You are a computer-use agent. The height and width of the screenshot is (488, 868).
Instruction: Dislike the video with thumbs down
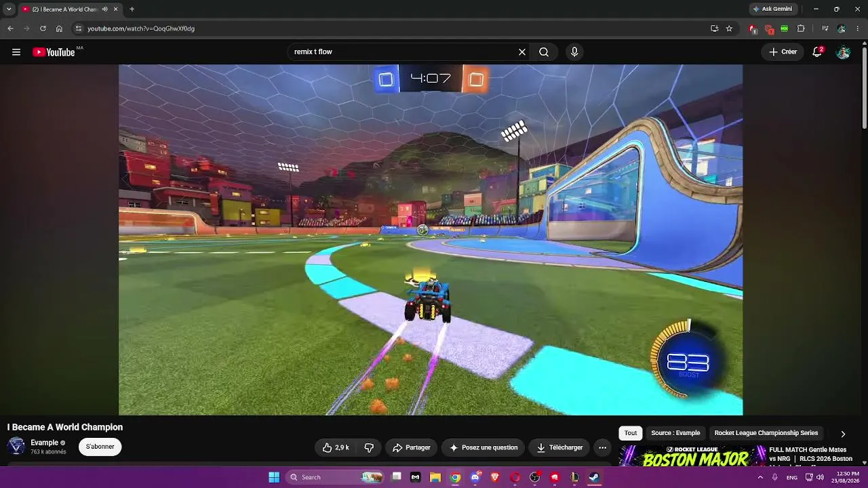(369, 447)
